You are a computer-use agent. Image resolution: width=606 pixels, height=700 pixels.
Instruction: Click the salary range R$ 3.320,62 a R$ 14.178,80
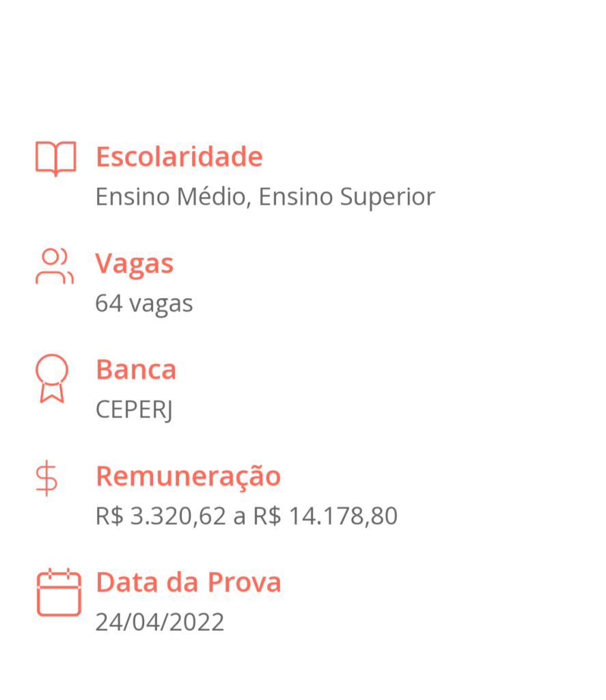point(247,516)
